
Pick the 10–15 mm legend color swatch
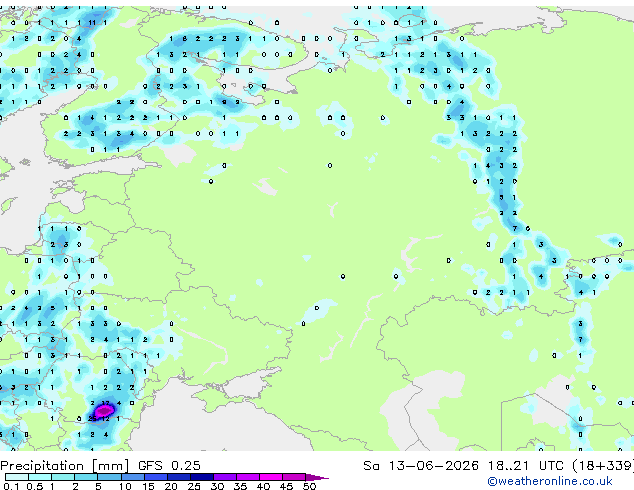(132, 477)
